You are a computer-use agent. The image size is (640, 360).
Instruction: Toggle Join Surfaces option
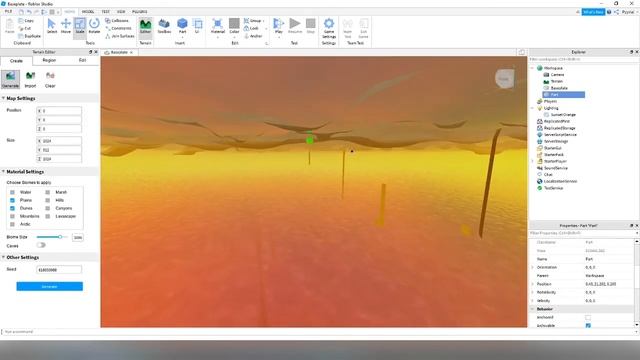[x=120, y=36]
